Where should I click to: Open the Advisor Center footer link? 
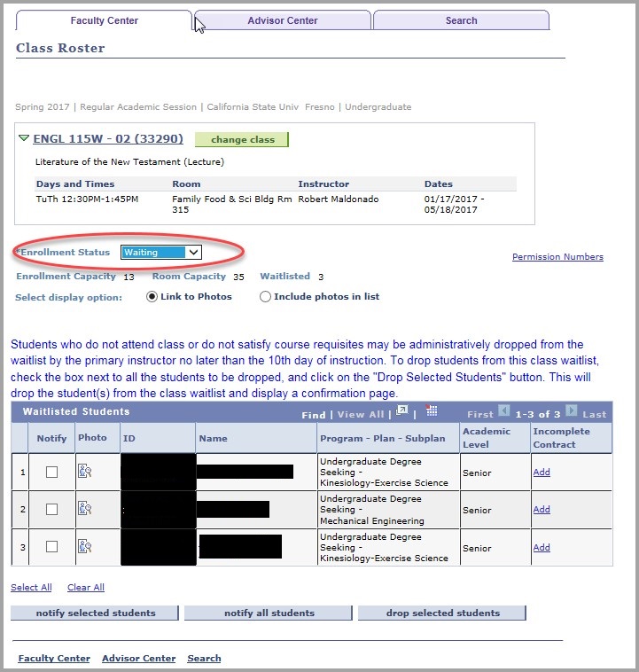coord(139,659)
